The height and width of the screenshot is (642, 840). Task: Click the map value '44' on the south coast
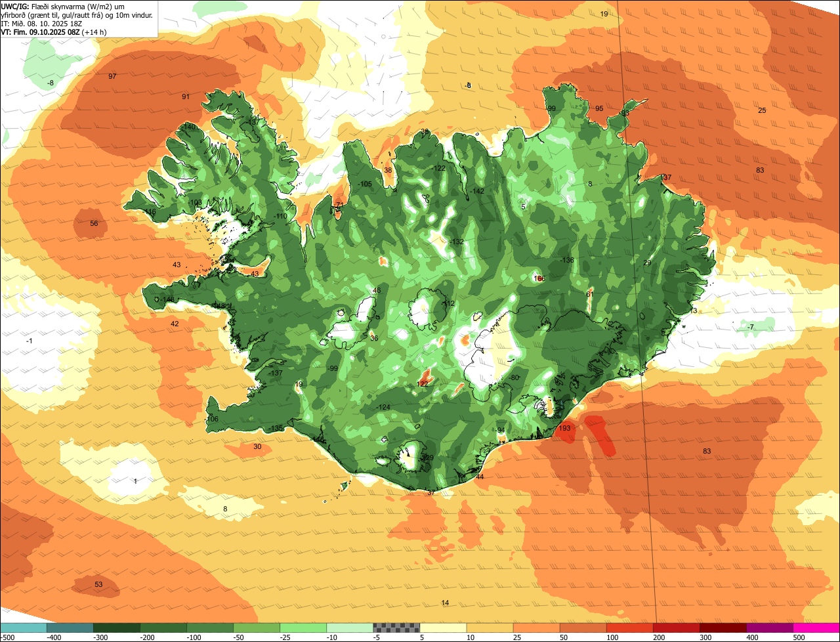point(480,477)
